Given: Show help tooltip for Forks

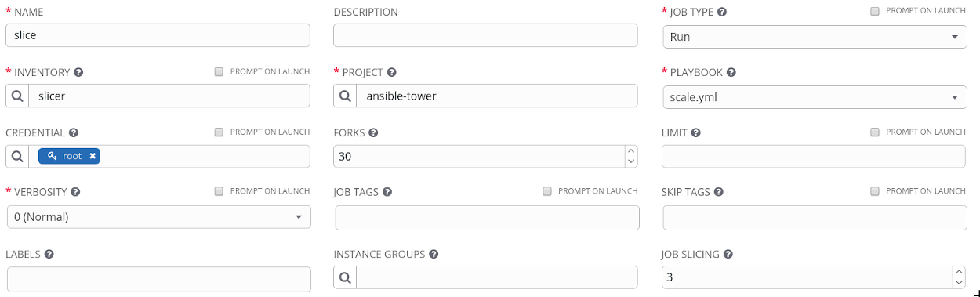Looking at the screenshot, I should pyautogui.click(x=373, y=133).
